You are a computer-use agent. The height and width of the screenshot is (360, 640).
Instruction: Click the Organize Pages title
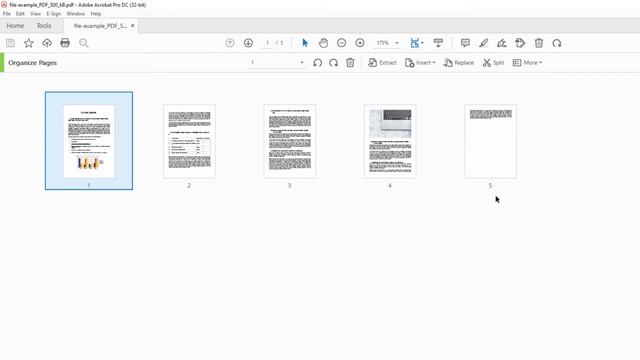pyautogui.click(x=33, y=63)
